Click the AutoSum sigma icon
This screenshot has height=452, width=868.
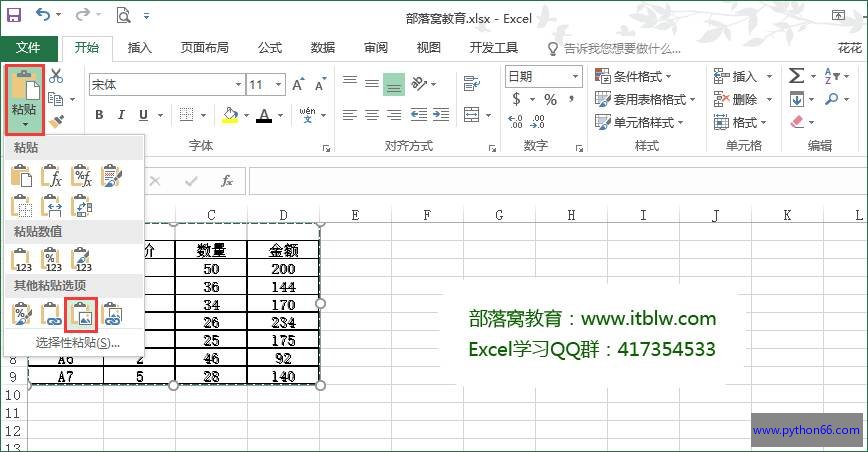tap(796, 76)
